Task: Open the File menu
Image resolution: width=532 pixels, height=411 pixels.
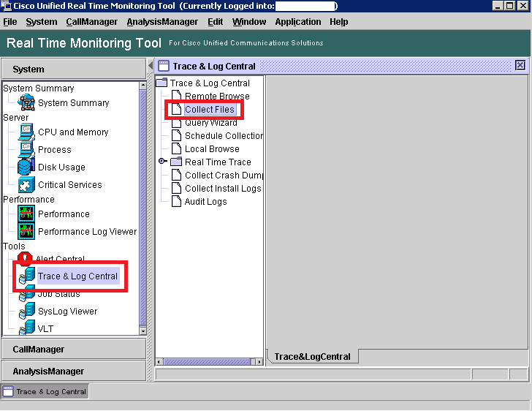Action: (10, 22)
